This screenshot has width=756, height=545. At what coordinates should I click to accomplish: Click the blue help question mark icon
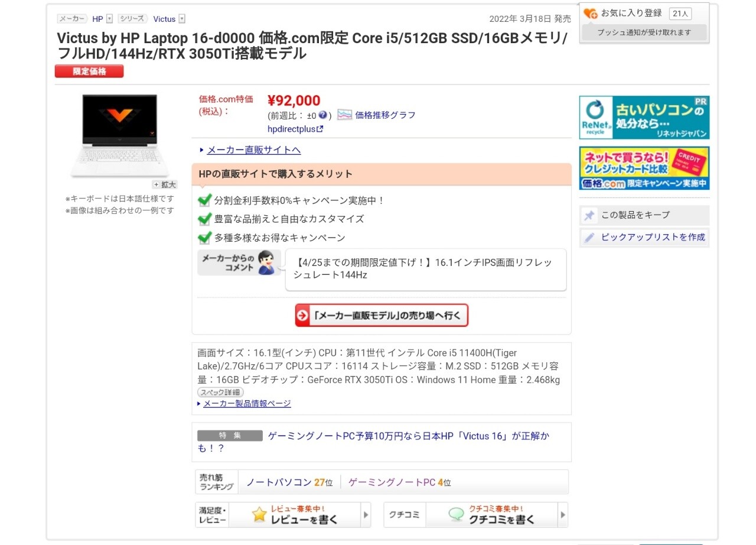click(323, 115)
